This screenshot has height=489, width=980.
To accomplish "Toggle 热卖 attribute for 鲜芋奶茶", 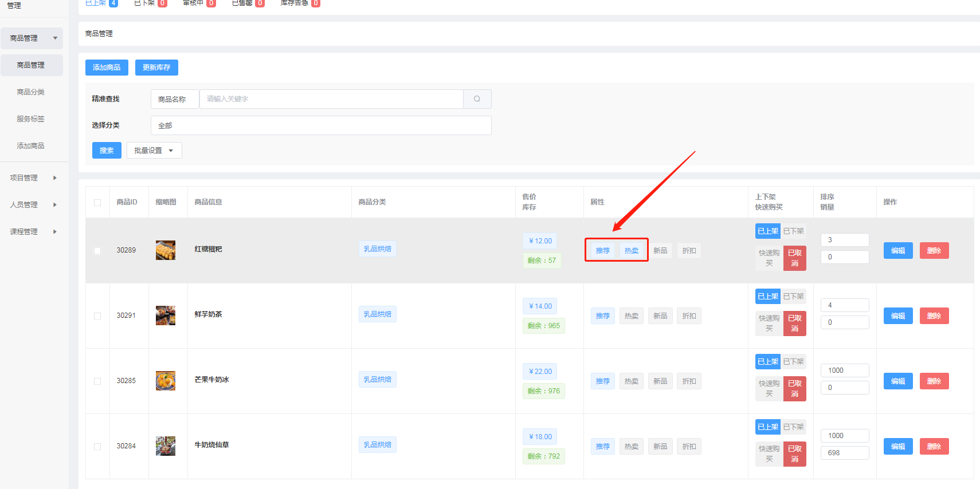I will click(632, 316).
